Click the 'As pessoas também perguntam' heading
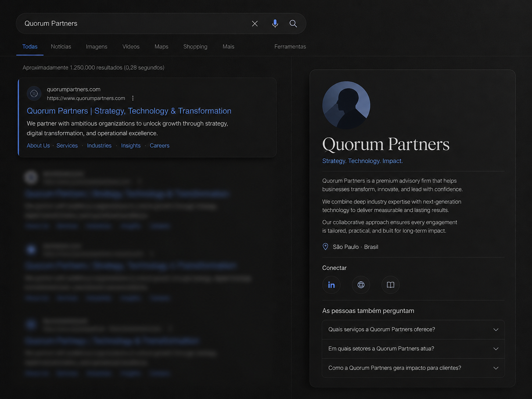Screen dimensions: 532x399 tap(368, 311)
